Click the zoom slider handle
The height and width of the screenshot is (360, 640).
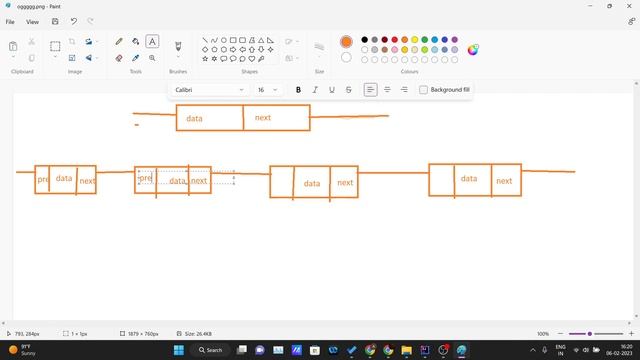coord(589,334)
